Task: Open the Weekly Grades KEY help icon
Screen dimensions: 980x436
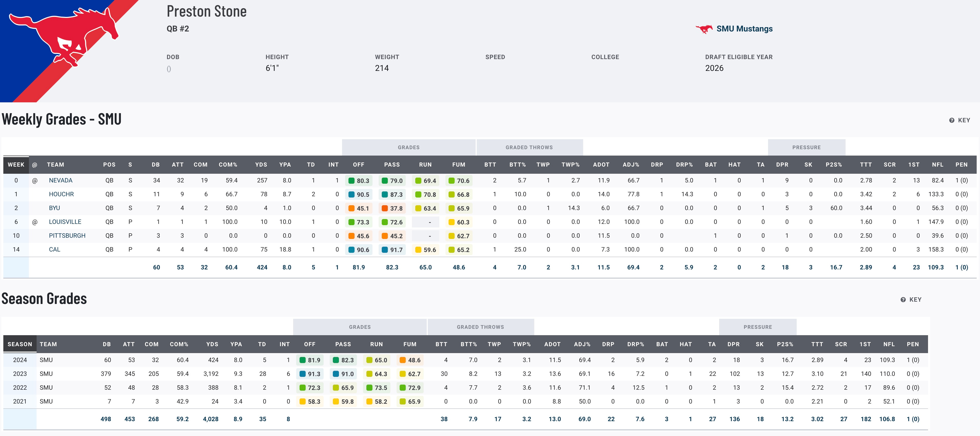Action: [x=952, y=120]
